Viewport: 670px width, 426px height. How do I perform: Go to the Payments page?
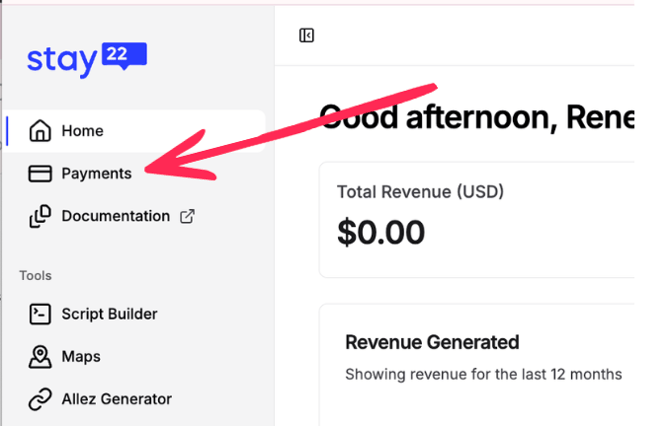pos(96,174)
